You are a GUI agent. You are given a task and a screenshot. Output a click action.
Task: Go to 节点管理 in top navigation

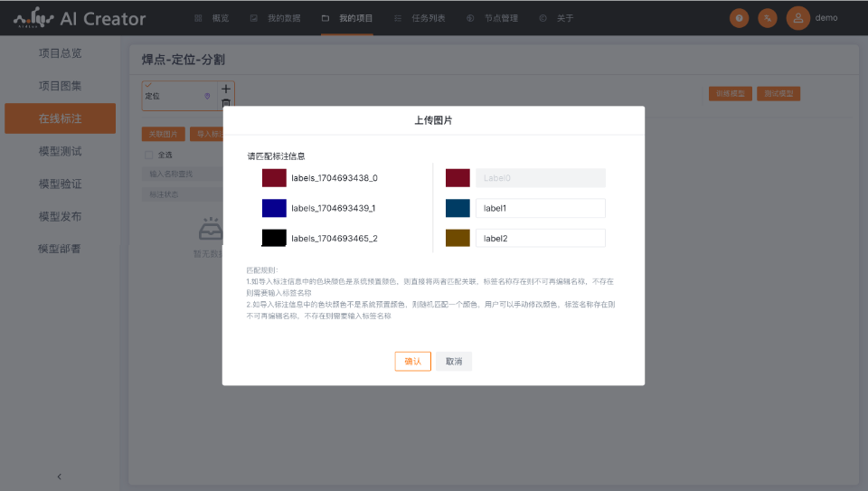coord(492,18)
